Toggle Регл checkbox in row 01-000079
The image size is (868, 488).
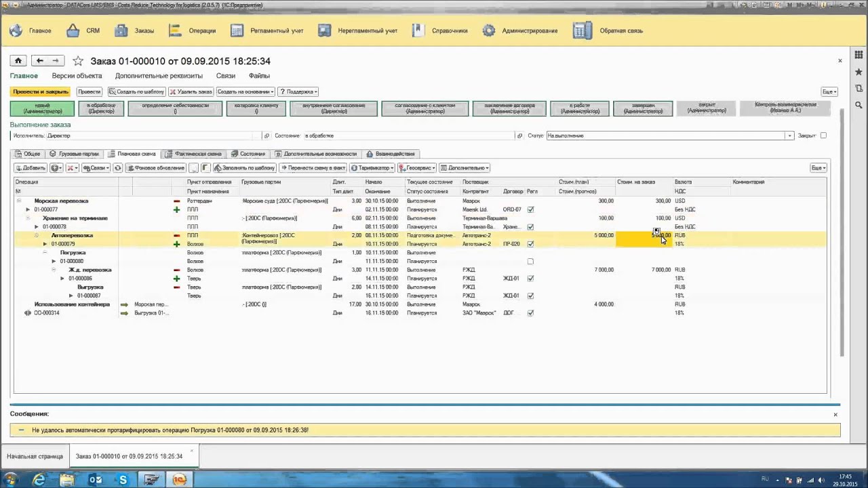tap(530, 244)
